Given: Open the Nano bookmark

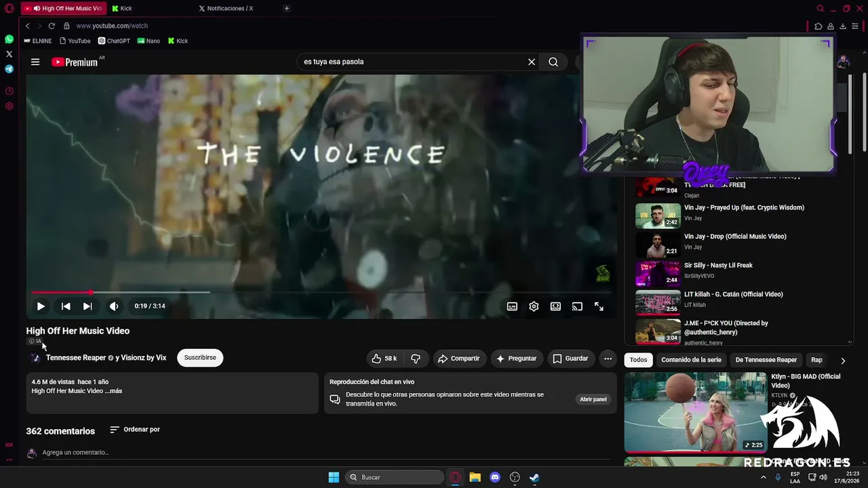Looking at the screenshot, I should (x=149, y=41).
